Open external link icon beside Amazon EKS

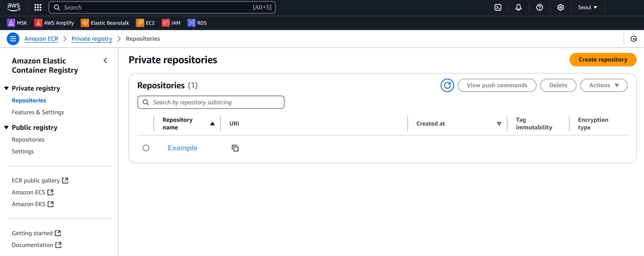(50, 204)
